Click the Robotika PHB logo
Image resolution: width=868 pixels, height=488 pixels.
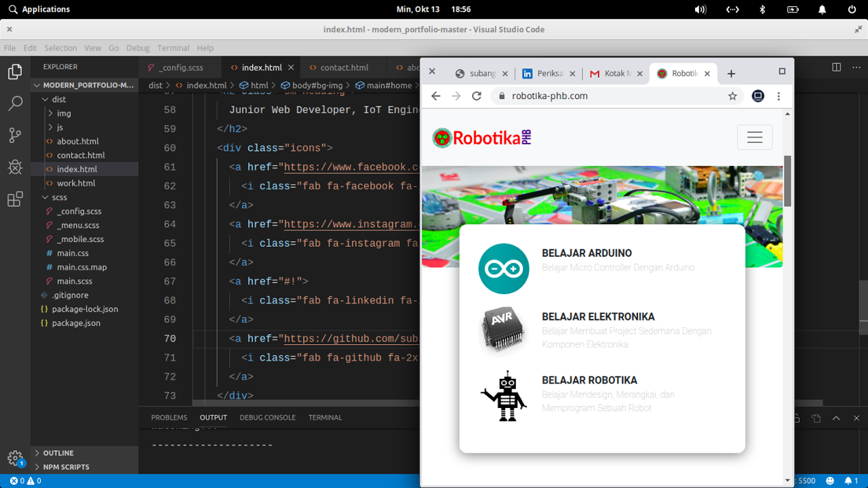point(481,138)
